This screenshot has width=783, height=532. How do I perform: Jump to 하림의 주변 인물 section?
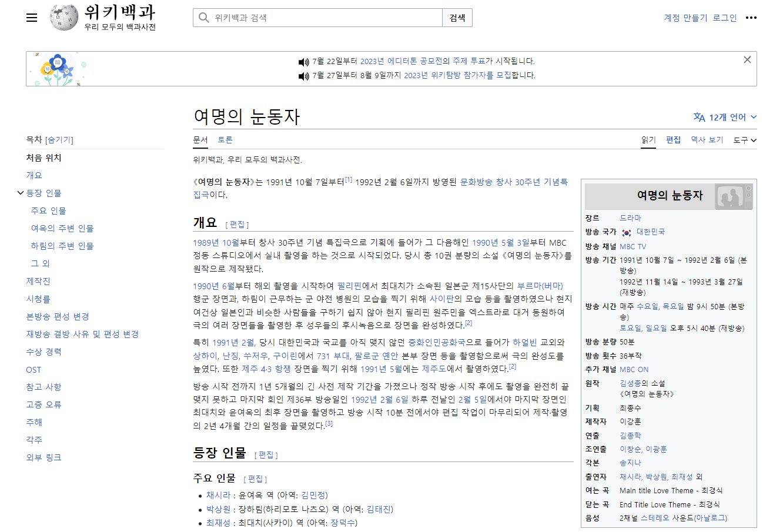tap(62, 246)
